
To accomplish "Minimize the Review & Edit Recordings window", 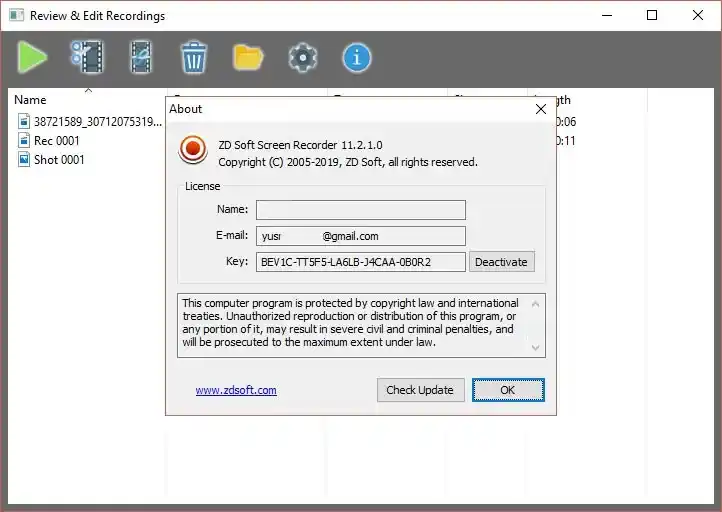I will pyautogui.click(x=607, y=15).
